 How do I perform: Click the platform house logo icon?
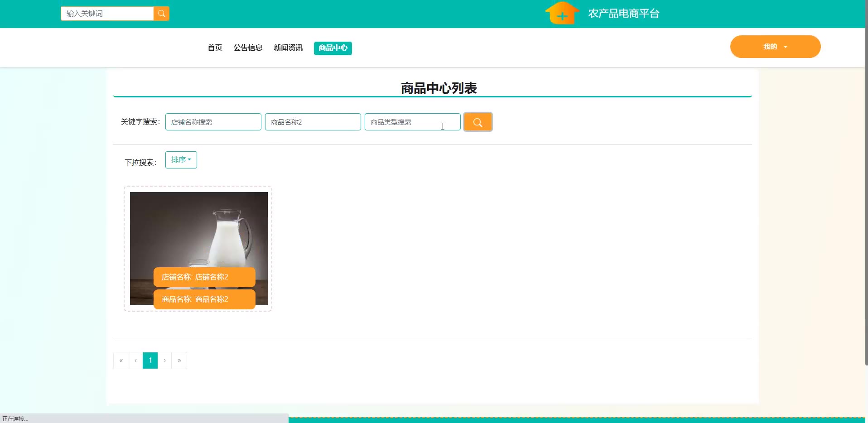pyautogui.click(x=562, y=13)
